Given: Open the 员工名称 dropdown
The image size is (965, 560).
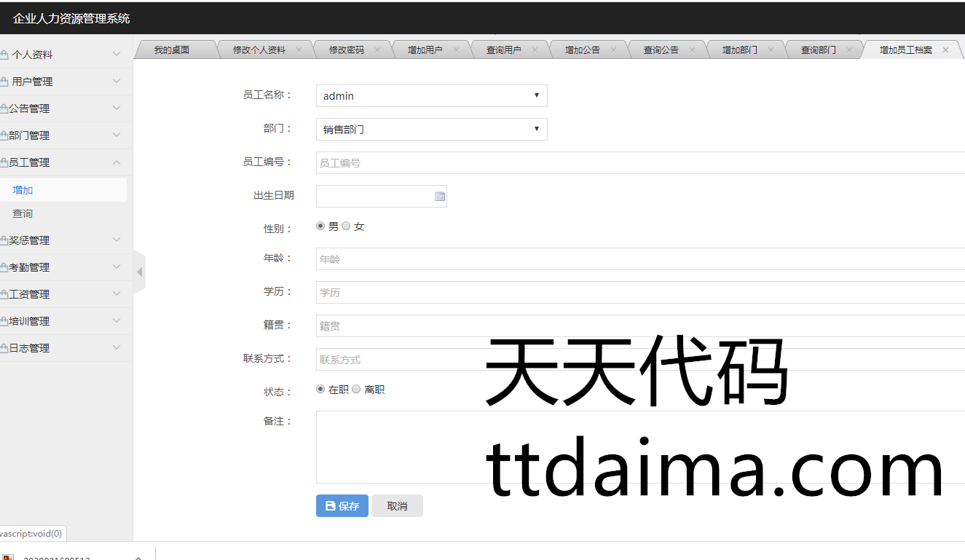Looking at the screenshot, I should 431,95.
